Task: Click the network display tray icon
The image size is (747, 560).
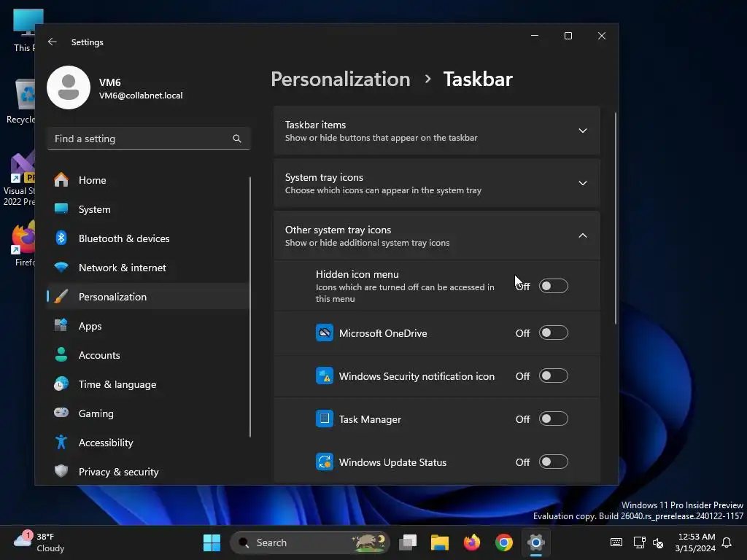Action: pyautogui.click(x=639, y=542)
